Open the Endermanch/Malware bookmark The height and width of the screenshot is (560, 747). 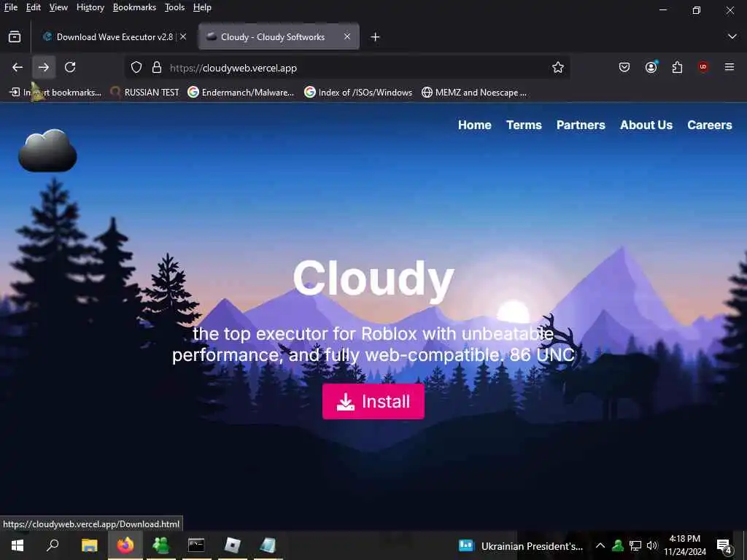[241, 93]
